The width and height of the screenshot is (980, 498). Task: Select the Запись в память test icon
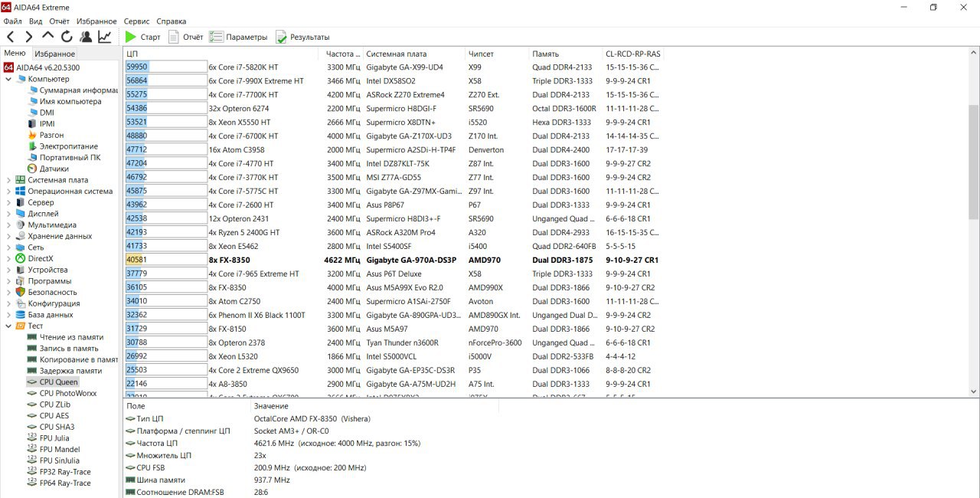tap(32, 349)
